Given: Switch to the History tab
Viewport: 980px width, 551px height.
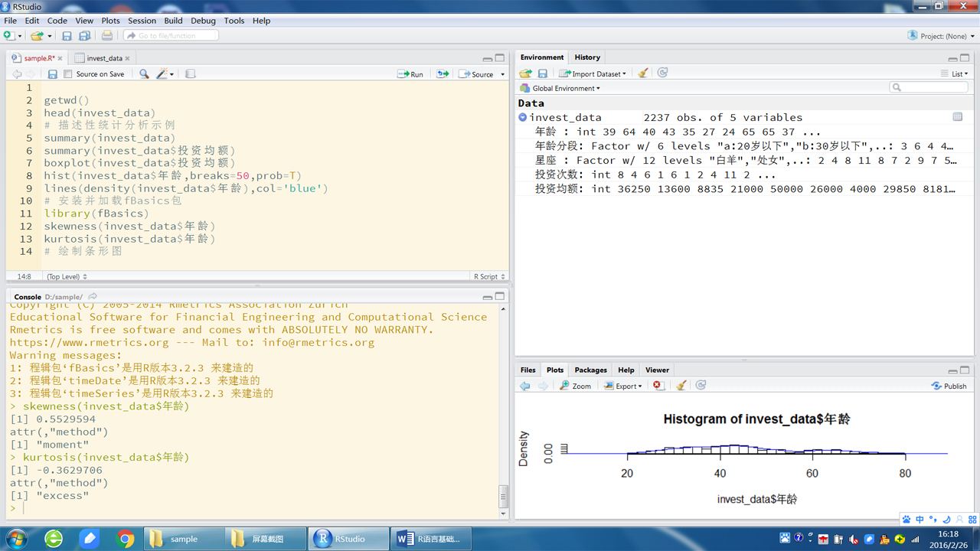Looking at the screenshot, I should point(587,57).
